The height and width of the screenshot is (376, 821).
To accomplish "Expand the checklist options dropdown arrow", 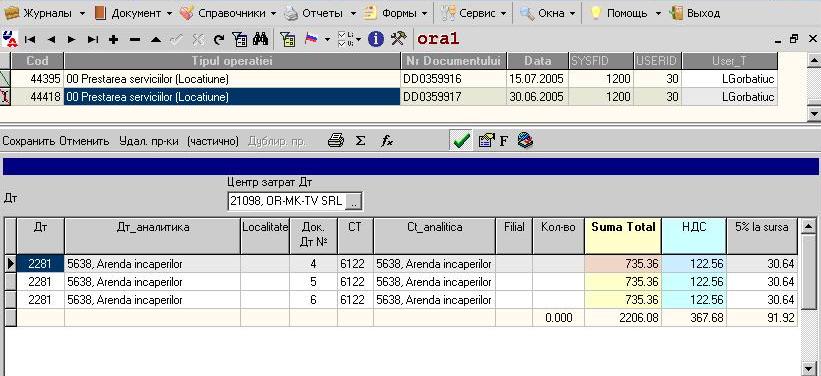I will click(x=359, y=39).
